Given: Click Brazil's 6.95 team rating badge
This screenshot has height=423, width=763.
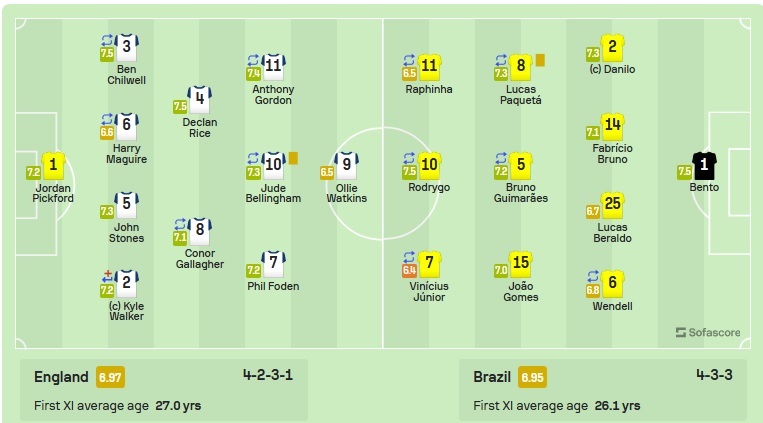Looking at the screenshot, I should tap(532, 377).
